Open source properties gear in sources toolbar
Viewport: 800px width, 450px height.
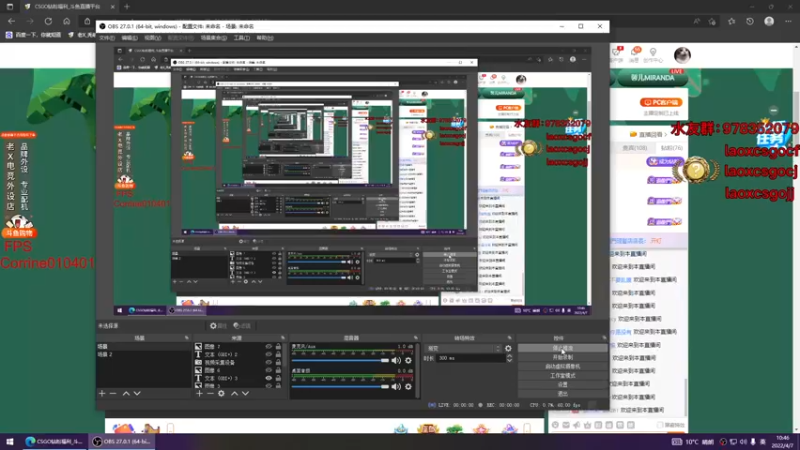click(x=221, y=393)
